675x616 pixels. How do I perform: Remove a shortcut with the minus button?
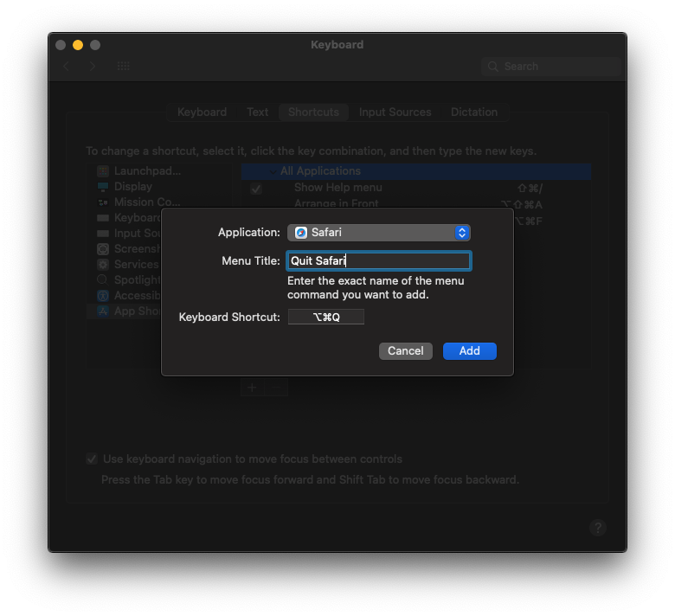(x=276, y=388)
